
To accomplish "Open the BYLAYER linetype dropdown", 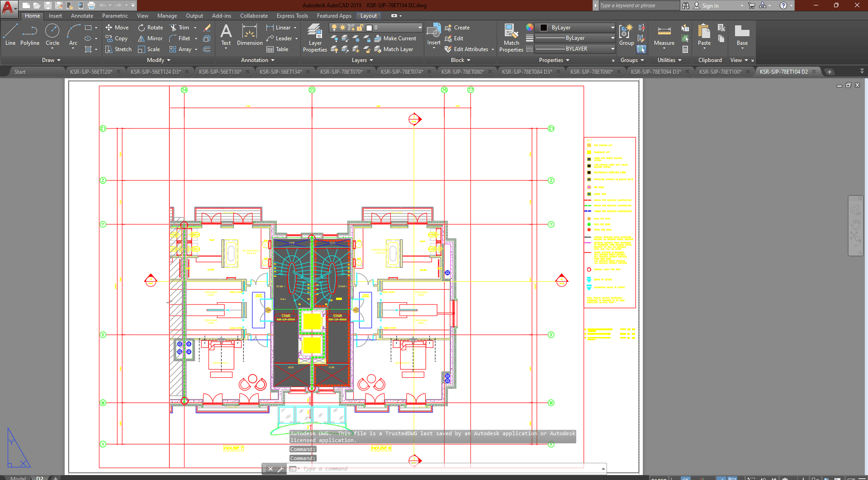I will click(x=575, y=49).
